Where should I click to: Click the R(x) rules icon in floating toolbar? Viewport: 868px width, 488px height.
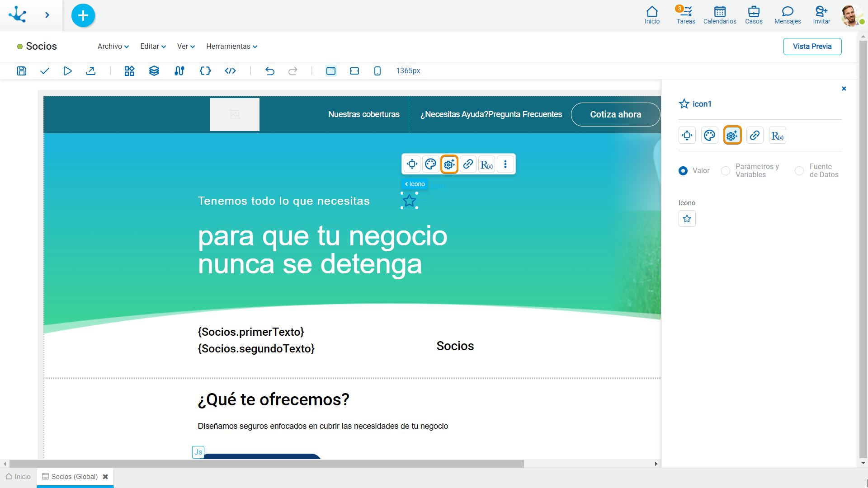pos(486,164)
